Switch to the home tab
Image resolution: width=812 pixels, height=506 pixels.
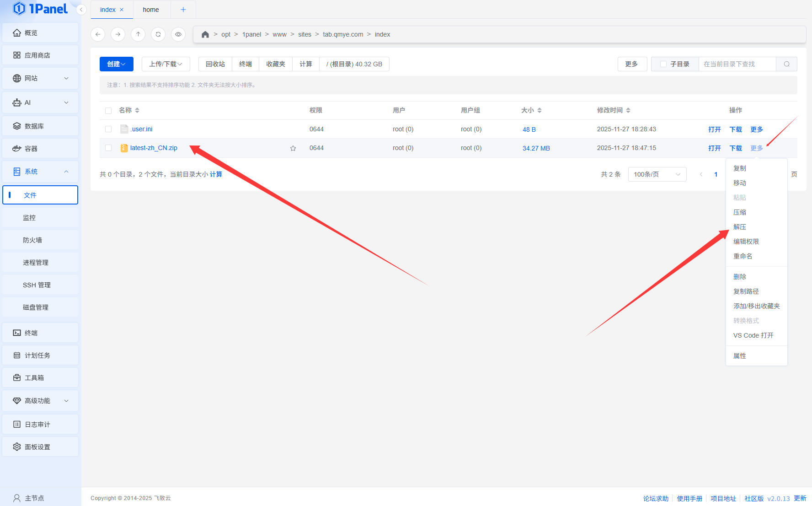(151, 10)
